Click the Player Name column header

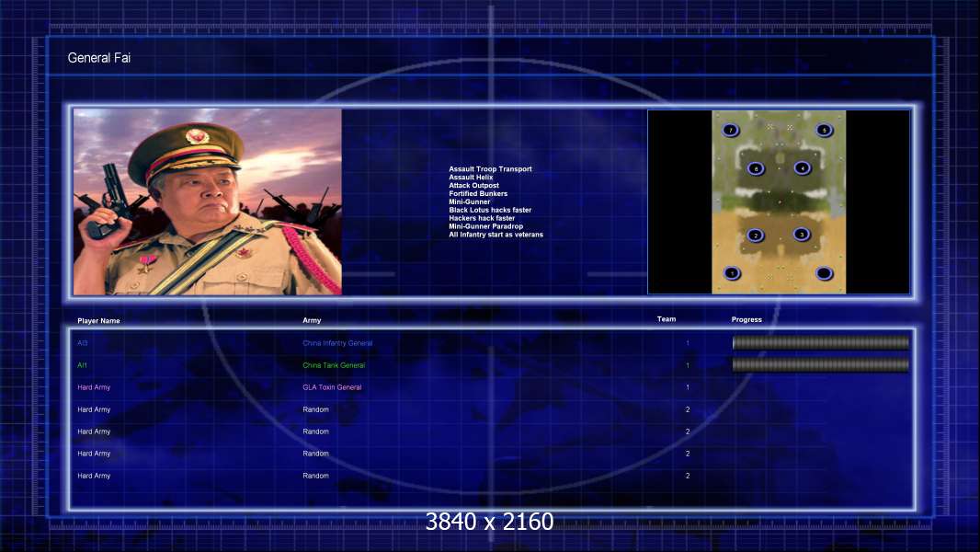point(98,321)
